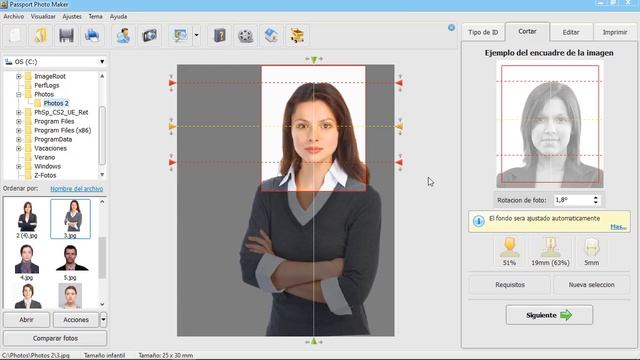The height and width of the screenshot is (360, 640).
Task: Click the Acciones button
Action: [x=76, y=320]
